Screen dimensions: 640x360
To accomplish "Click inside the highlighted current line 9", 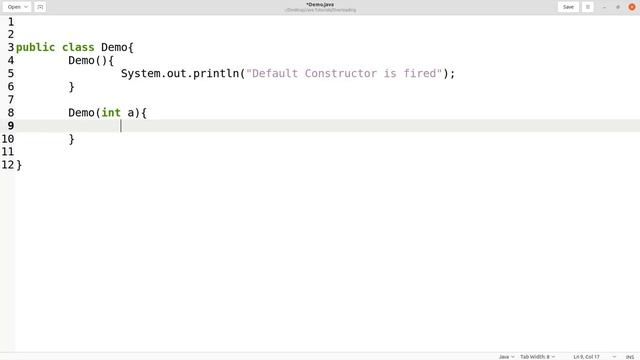I will tap(327, 126).
